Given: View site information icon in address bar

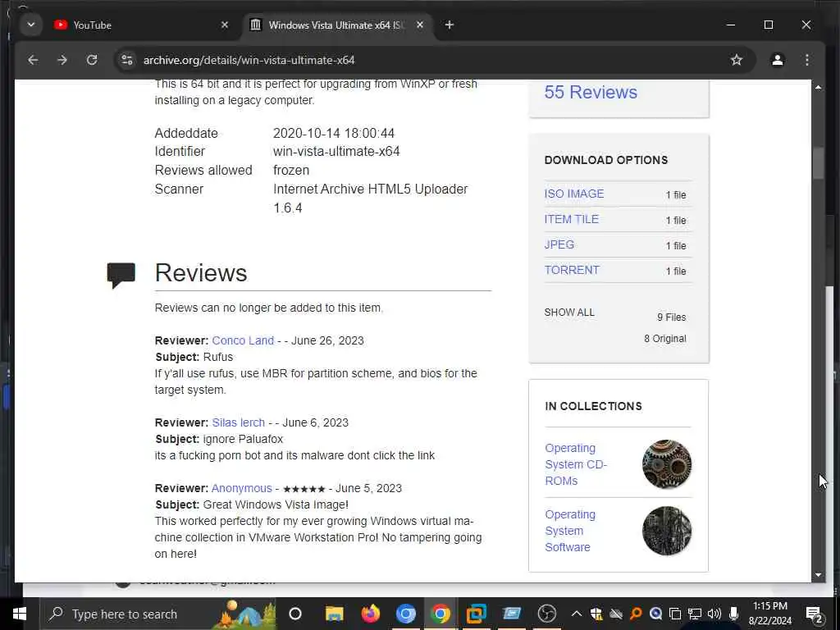Looking at the screenshot, I should (127, 60).
